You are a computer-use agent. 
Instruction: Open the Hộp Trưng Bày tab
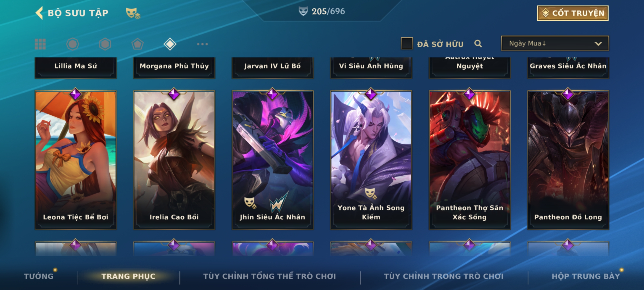click(586, 276)
